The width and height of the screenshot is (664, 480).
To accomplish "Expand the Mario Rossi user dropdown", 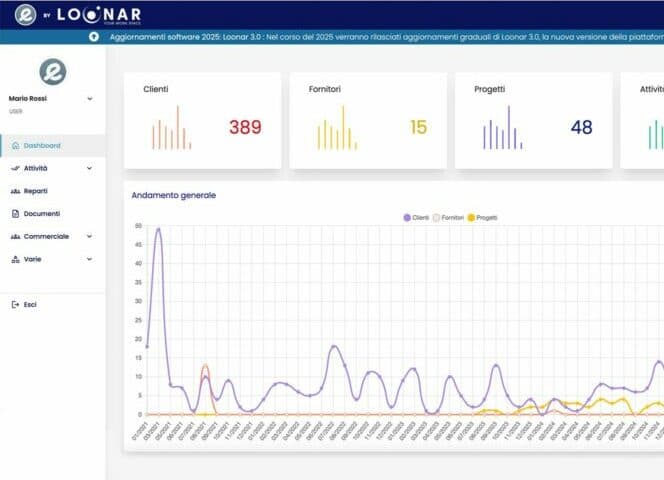I will [x=90, y=99].
